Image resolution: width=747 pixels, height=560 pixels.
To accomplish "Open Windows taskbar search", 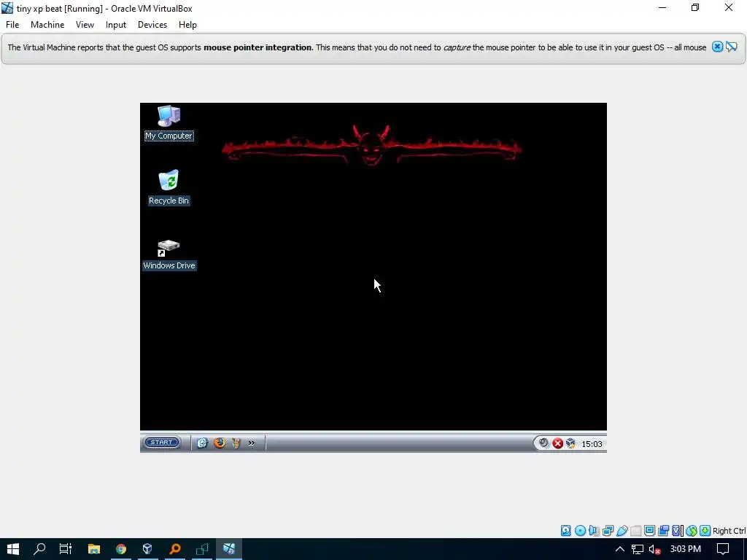I will (x=39, y=549).
